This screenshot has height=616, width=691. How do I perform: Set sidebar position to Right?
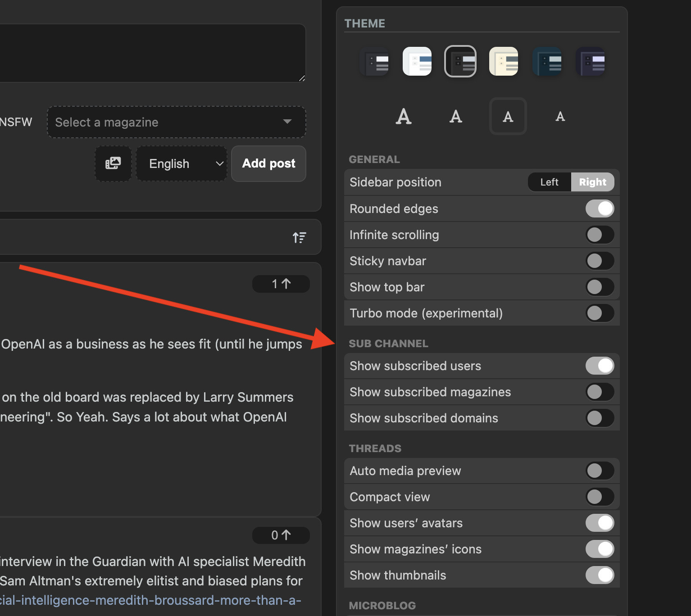pyautogui.click(x=592, y=182)
